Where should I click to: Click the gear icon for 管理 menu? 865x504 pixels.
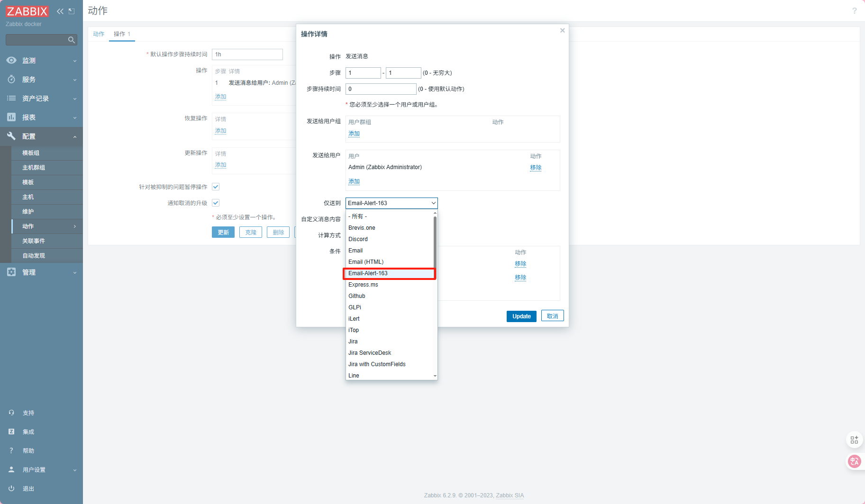coord(11,272)
